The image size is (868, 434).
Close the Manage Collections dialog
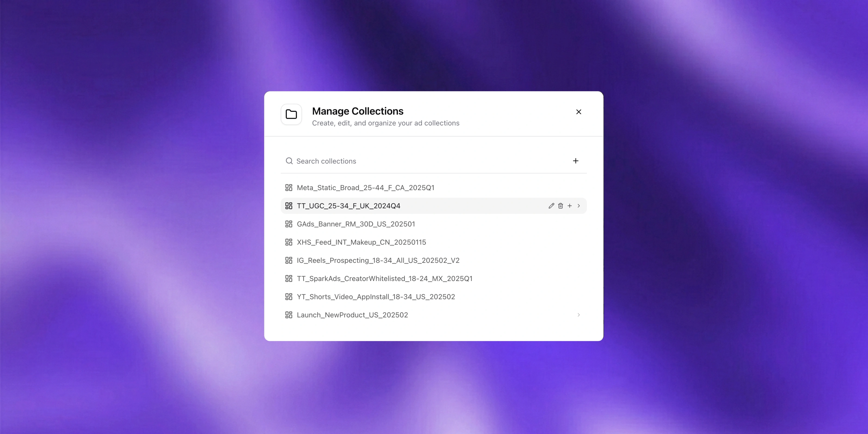tap(579, 112)
